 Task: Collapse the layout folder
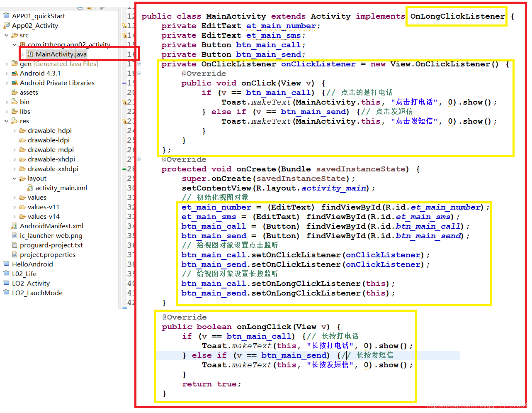click(x=15, y=178)
